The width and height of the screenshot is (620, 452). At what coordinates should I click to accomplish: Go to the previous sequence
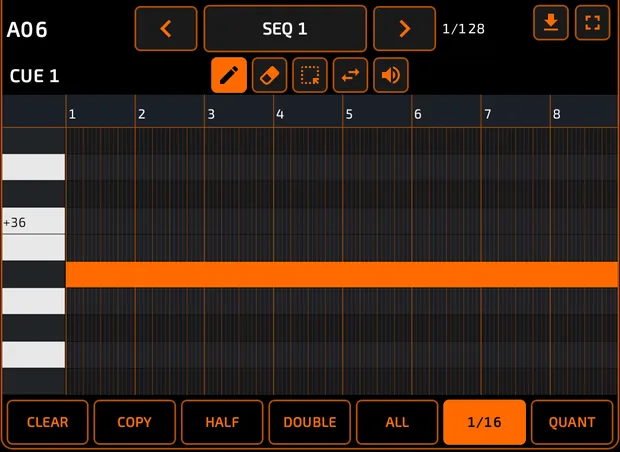[166, 28]
